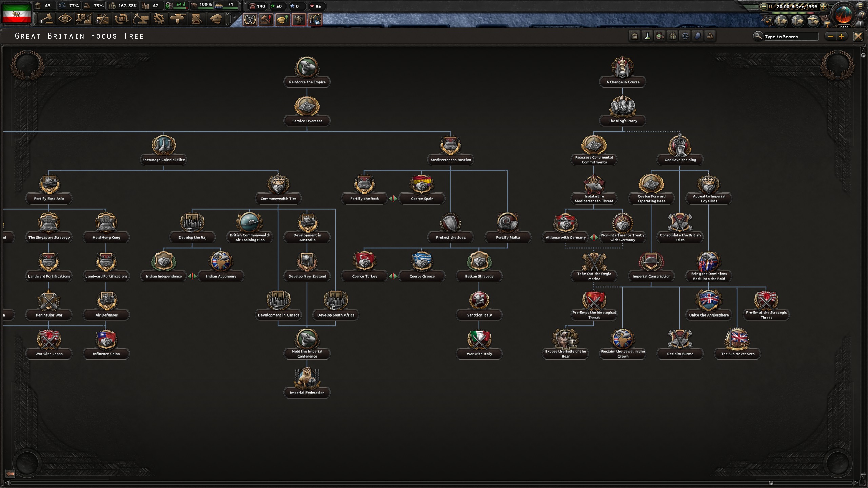The width and height of the screenshot is (868, 488).
Task: Toggle the political focus filter
Action: [634, 36]
